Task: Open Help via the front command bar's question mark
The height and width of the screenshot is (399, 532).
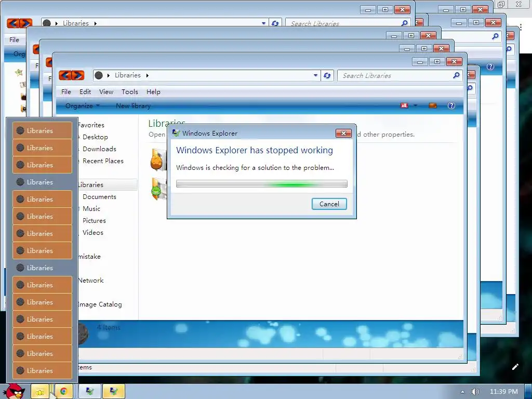Action: [451, 105]
